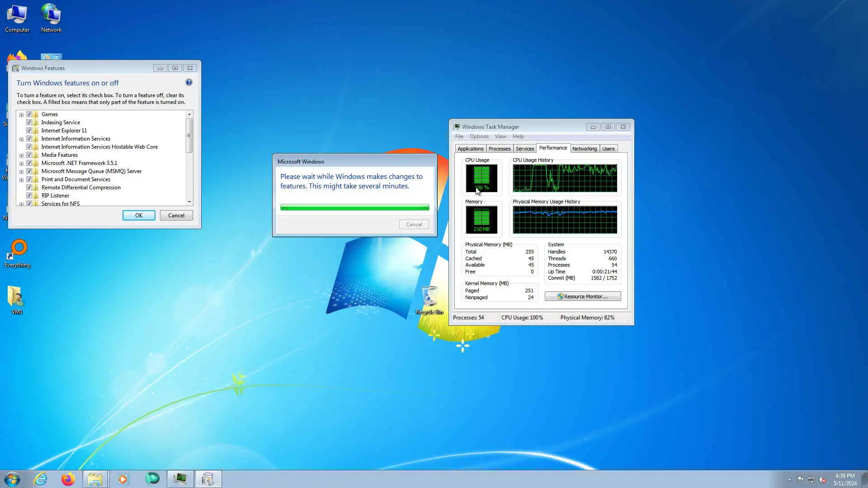Click the Resource Monitor button

pyautogui.click(x=582, y=296)
